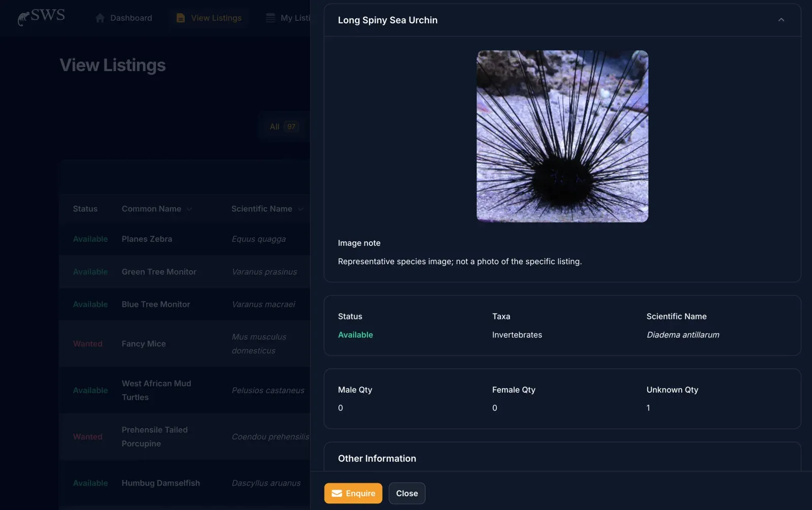Click the Dascyllus aruanus scientific name
812x510 pixels.
click(266, 483)
